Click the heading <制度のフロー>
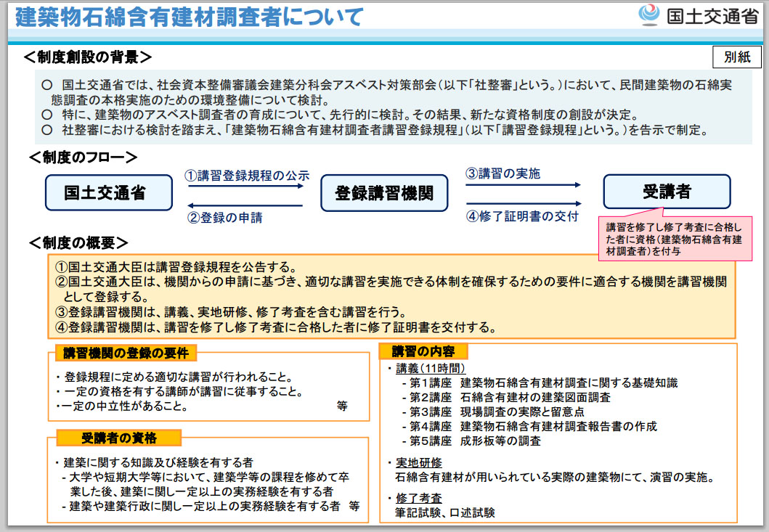769x532 pixels. [x=83, y=157]
